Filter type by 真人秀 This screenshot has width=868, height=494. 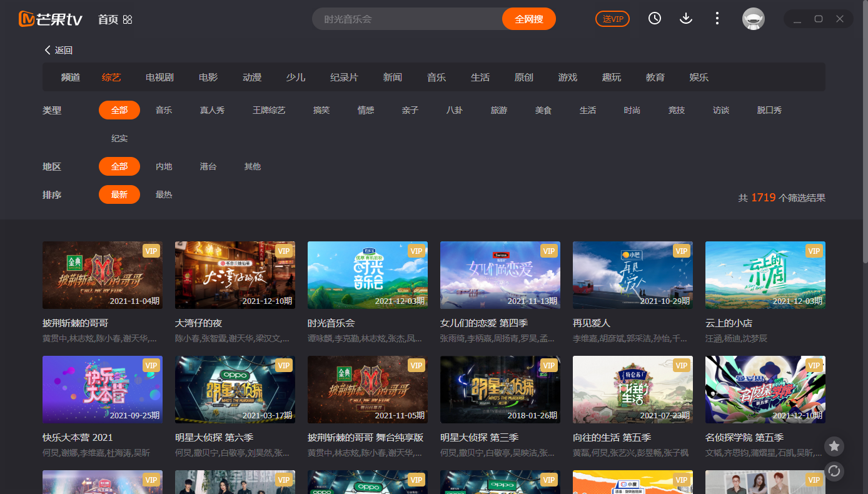pyautogui.click(x=212, y=110)
